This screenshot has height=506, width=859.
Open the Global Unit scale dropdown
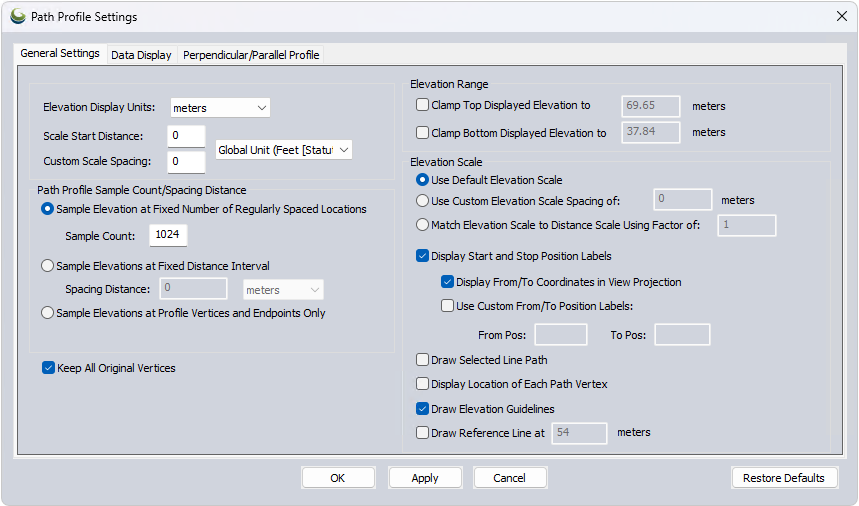(284, 149)
